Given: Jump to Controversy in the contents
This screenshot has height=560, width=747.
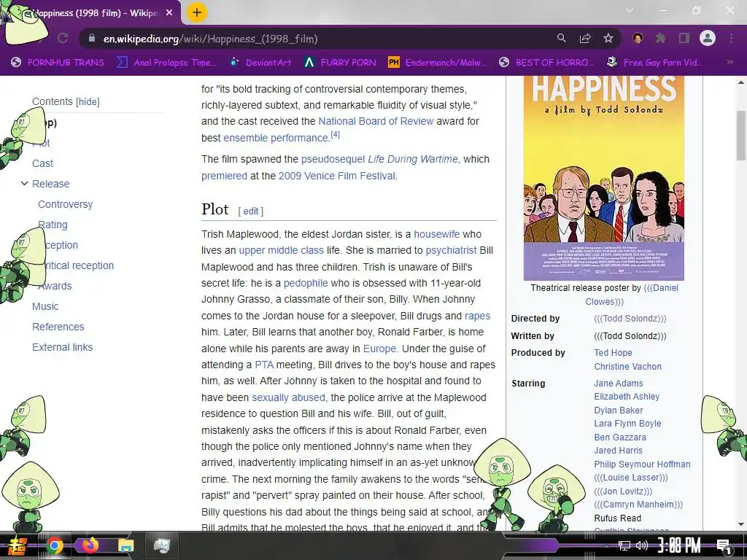Looking at the screenshot, I should click(65, 204).
